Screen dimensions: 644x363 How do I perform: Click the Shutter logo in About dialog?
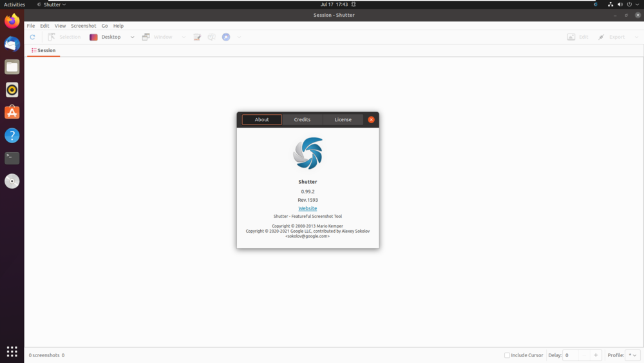(x=308, y=153)
